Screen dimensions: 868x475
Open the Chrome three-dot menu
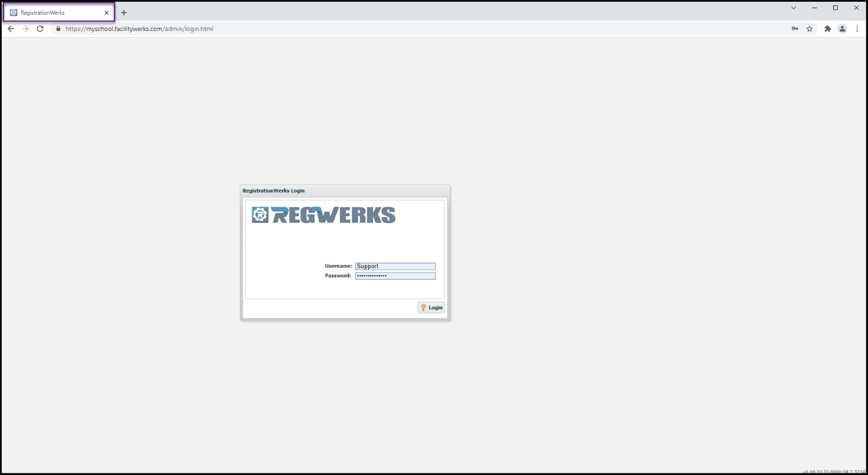pyautogui.click(x=857, y=29)
